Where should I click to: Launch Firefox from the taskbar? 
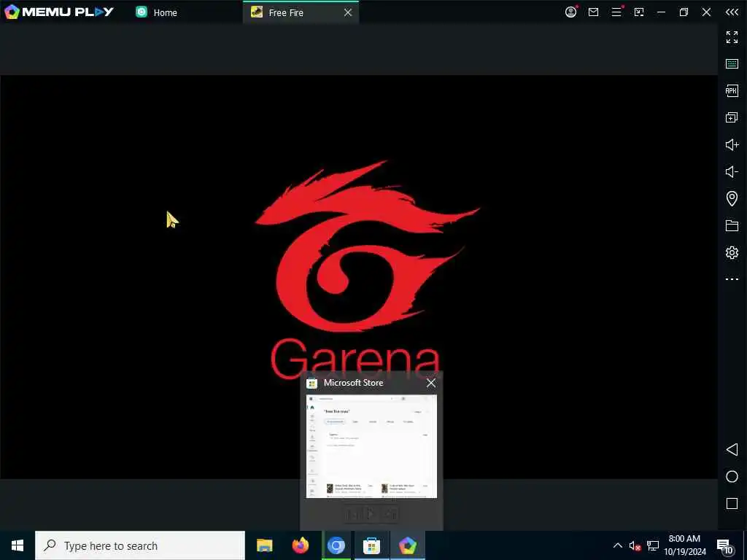click(x=300, y=545)
